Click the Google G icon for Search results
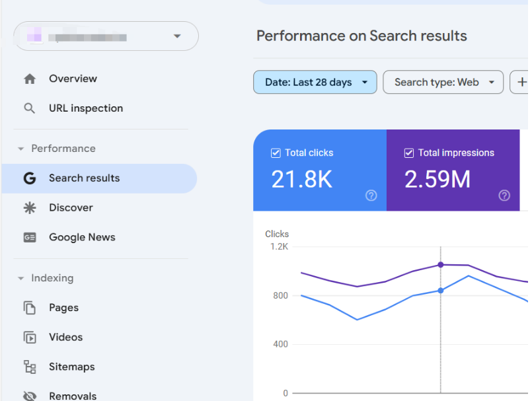 tap(30, 178)
